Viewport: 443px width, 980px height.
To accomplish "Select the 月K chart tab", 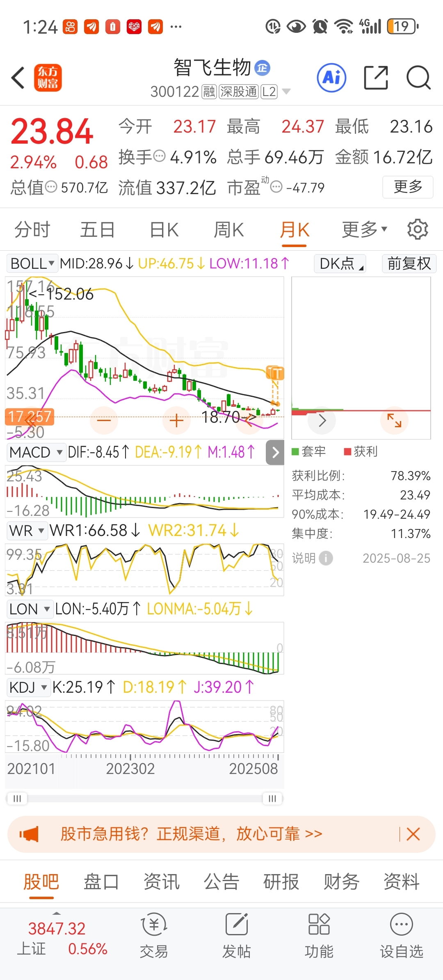I will tap(295, 229).
